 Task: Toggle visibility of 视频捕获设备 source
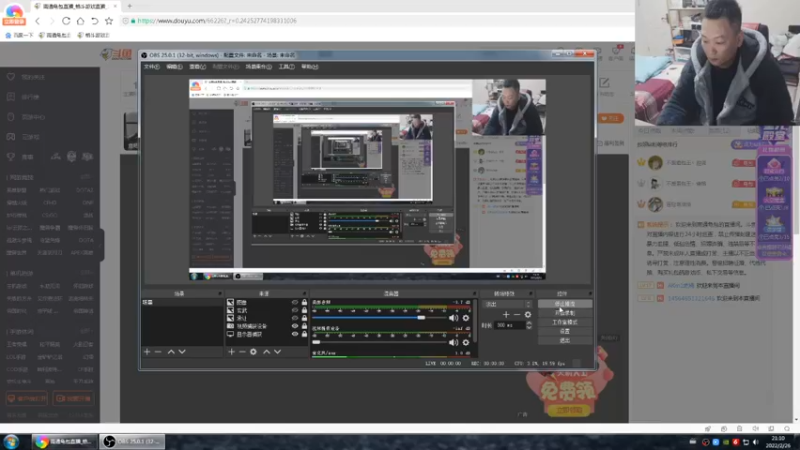(295, 326)
